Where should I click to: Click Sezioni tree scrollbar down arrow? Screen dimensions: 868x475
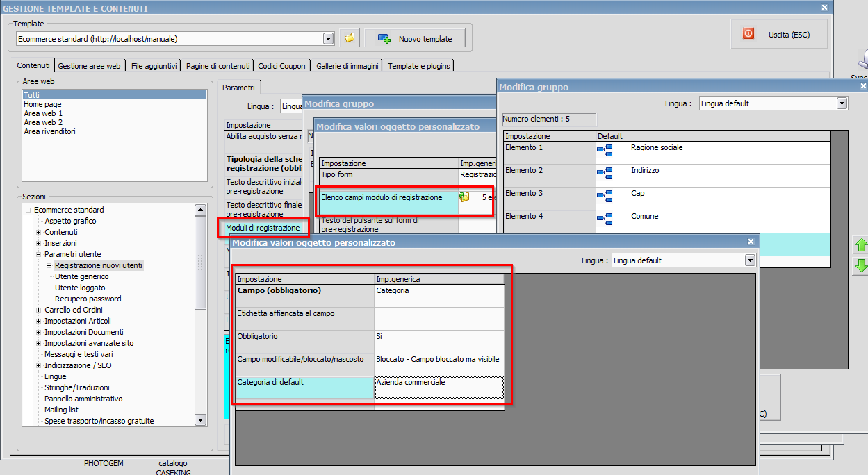[x=200, y=419]
